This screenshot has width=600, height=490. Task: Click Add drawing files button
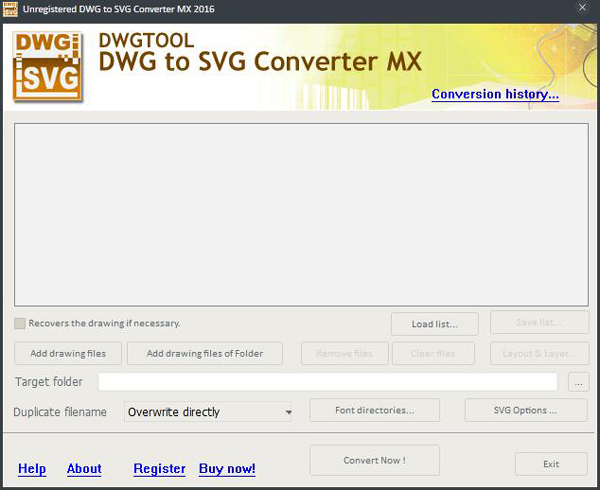tap(68, 353)
